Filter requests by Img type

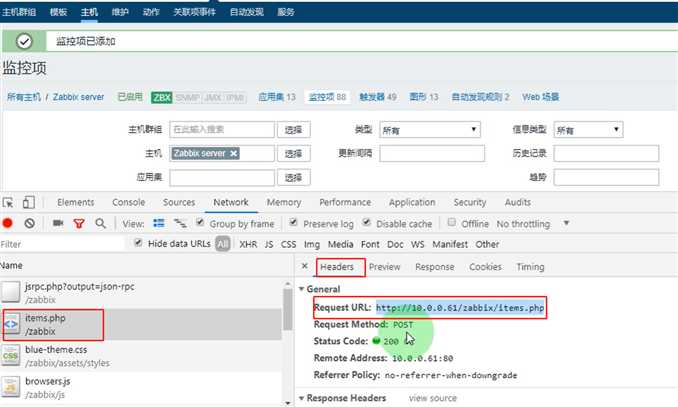312,244
